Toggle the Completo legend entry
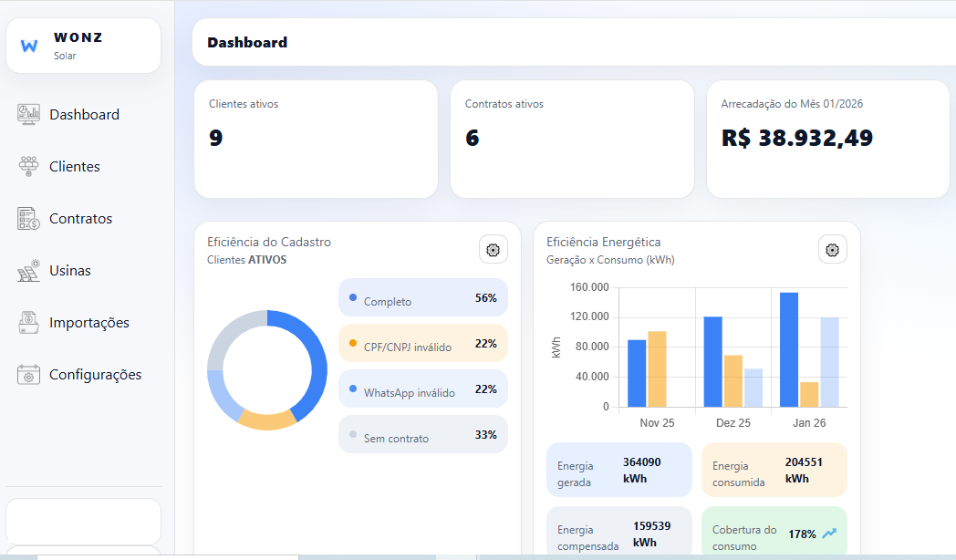The image size is (956, 560). [x=422, y=297]
